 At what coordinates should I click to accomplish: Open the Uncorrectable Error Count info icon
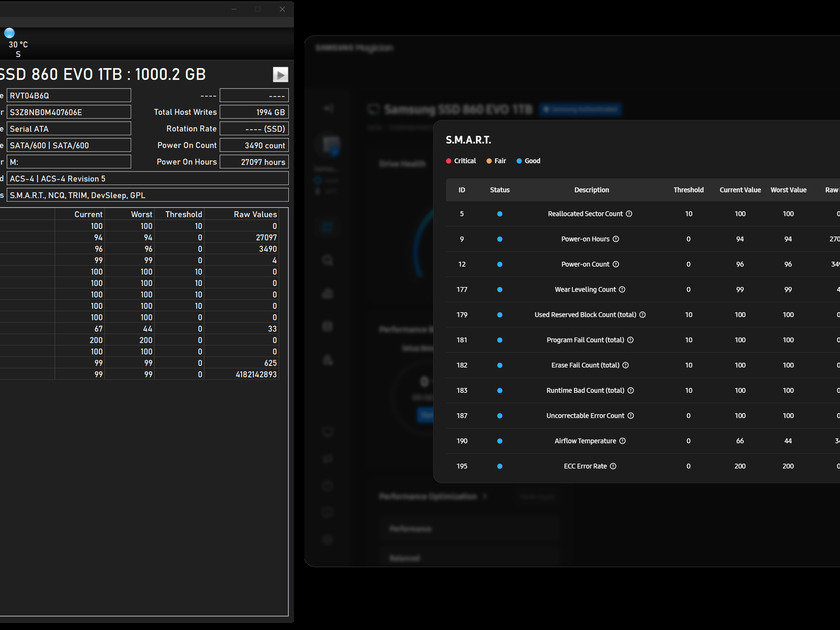pos(631,415)
